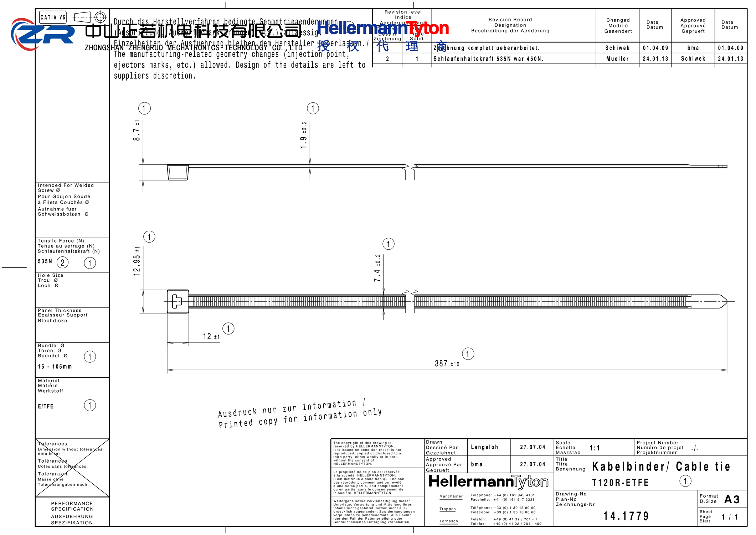
Task: Click circled 1 above the 387 ±10 dimension
Action: point(468,354)
